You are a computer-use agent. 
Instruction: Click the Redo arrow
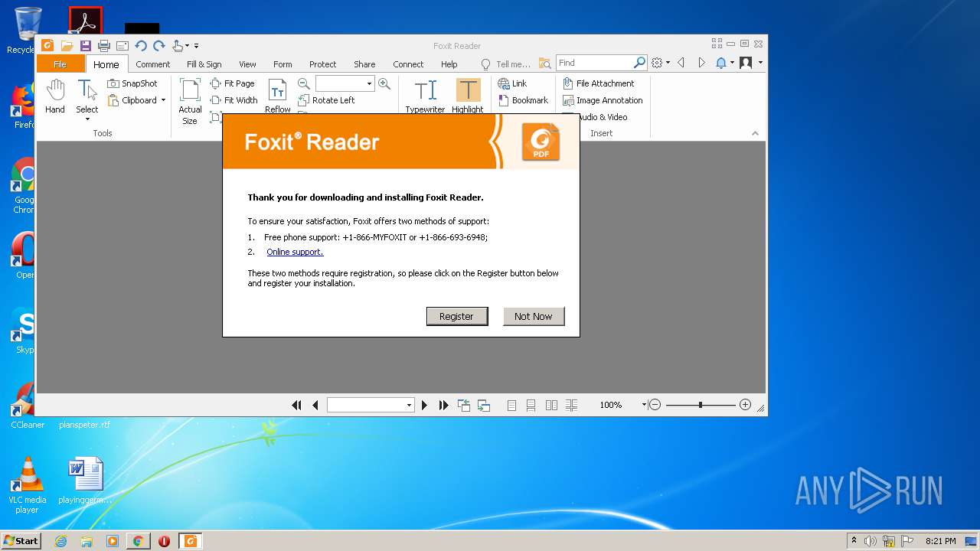coord(159,46)
